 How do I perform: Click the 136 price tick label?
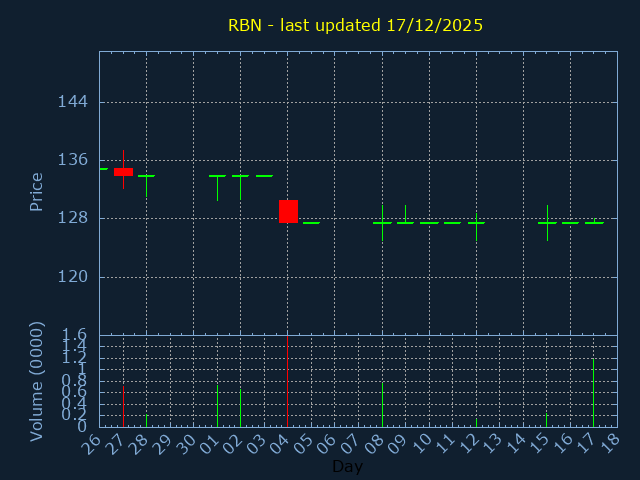click(73, 160)
